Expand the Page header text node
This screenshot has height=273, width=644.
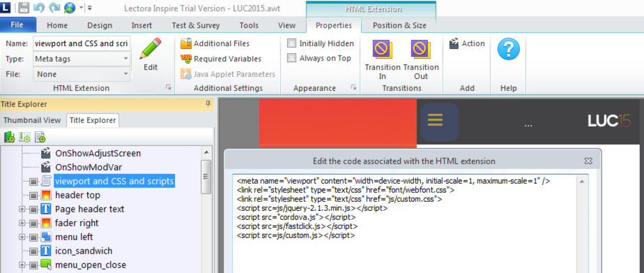point(22,209)
